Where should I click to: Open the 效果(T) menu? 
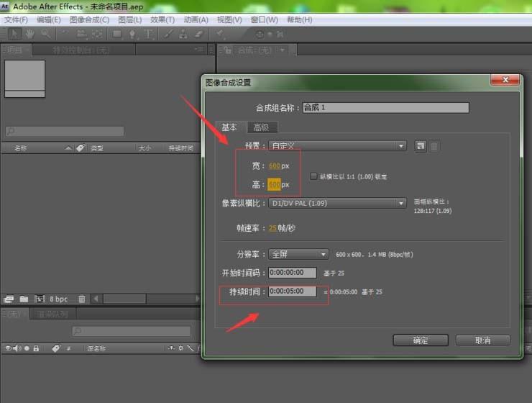click(162, 19)
